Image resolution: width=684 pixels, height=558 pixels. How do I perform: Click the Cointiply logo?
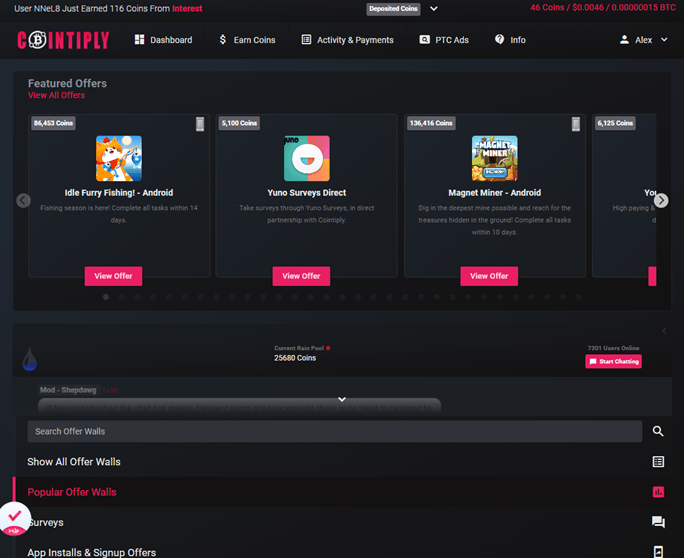63,40
